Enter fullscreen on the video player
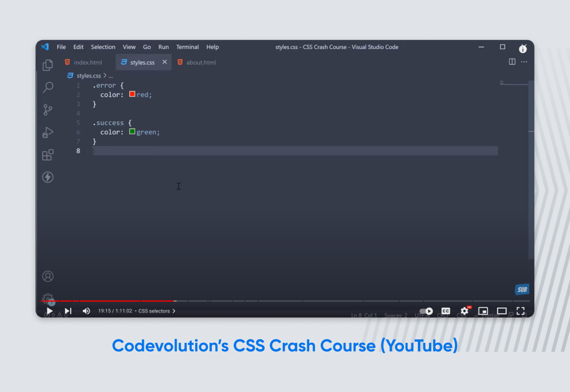Screen dimensions: 570x392 521,311
